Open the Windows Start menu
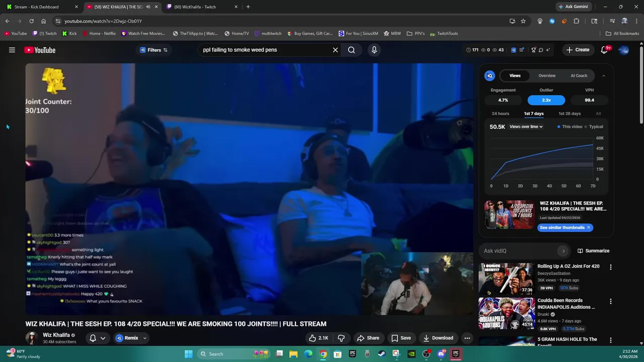 [x=188, y=354]
